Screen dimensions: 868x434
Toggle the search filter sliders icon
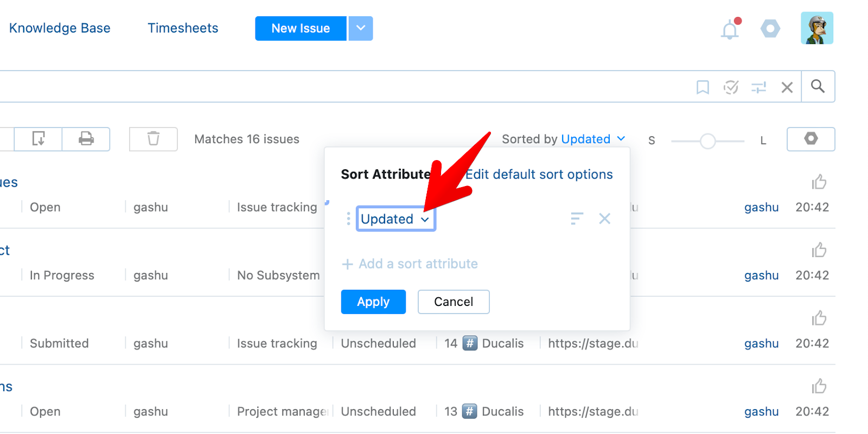(x=758, y=87)
